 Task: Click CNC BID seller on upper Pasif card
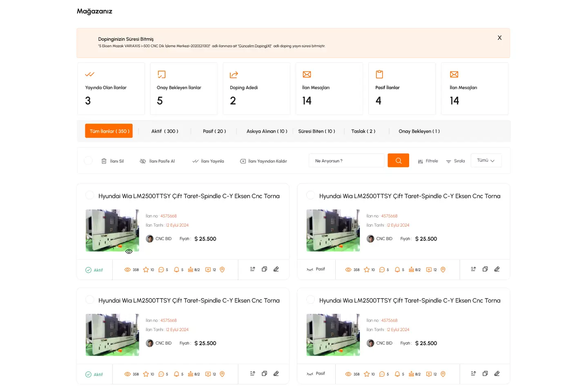coord(379,239)
